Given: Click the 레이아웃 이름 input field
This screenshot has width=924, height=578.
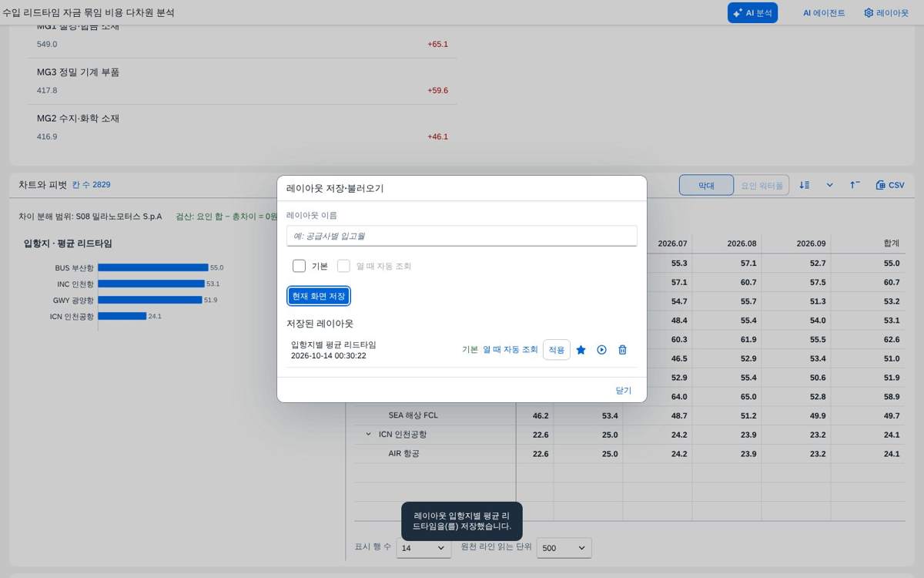Looking at the screenshot, I should coord(462,236).
